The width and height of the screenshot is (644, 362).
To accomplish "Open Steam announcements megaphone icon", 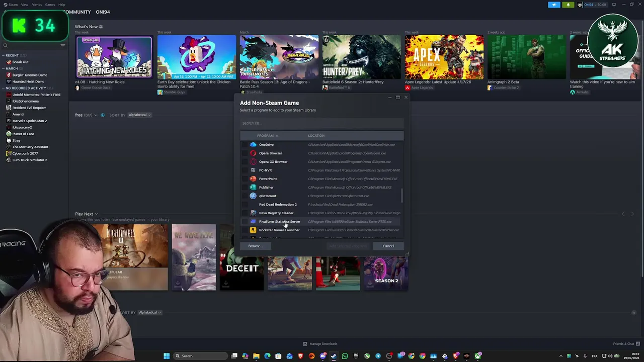I will (554, 5).
